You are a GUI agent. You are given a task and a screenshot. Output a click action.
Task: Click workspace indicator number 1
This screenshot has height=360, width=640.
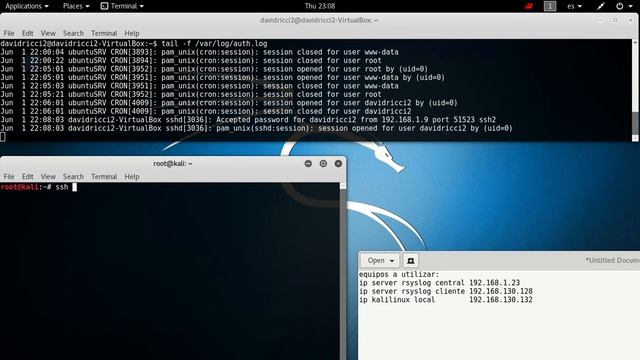tap(550, 6)
